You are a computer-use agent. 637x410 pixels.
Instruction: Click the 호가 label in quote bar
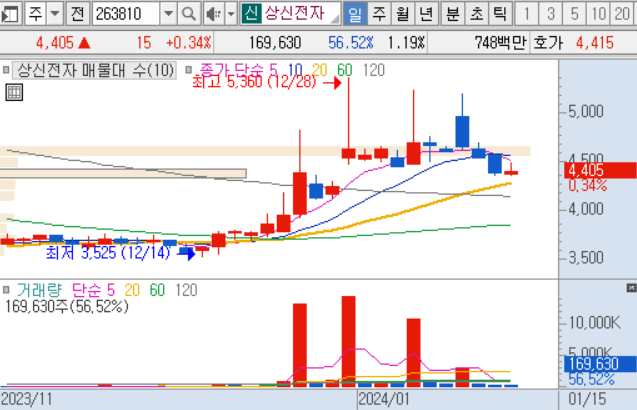548,42
